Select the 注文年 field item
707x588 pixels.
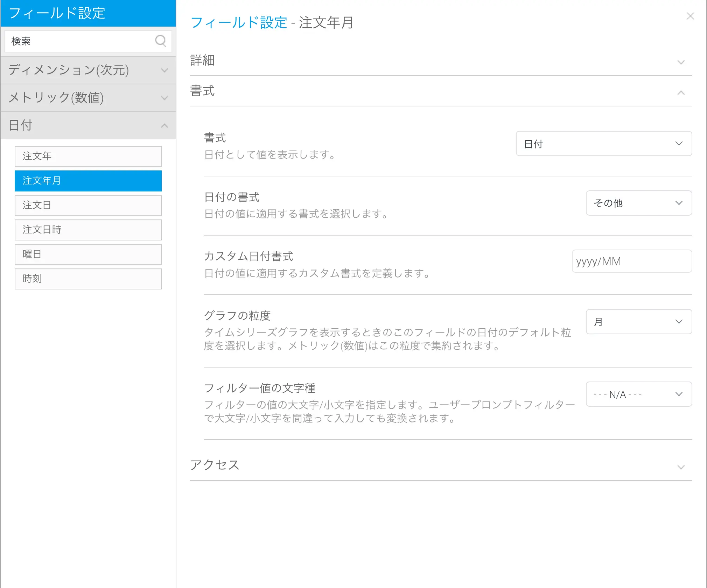[88, 156]
